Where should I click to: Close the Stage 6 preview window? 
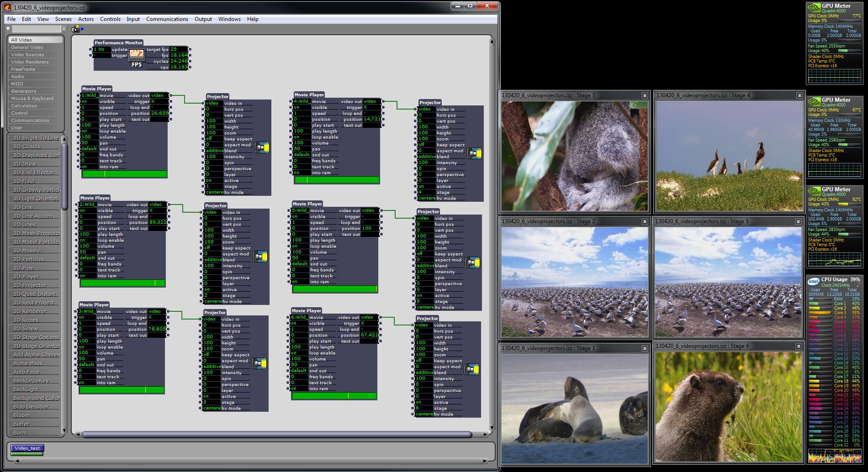(x=799, y=346)
